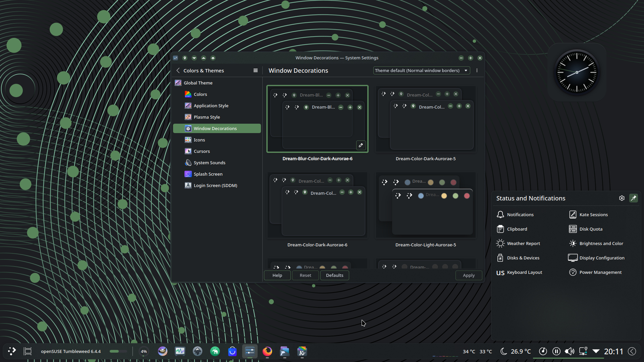Open the Kvantum Manager taskbar icon
The height and width of the screenshot is (362, 644).
pos(302,351)
